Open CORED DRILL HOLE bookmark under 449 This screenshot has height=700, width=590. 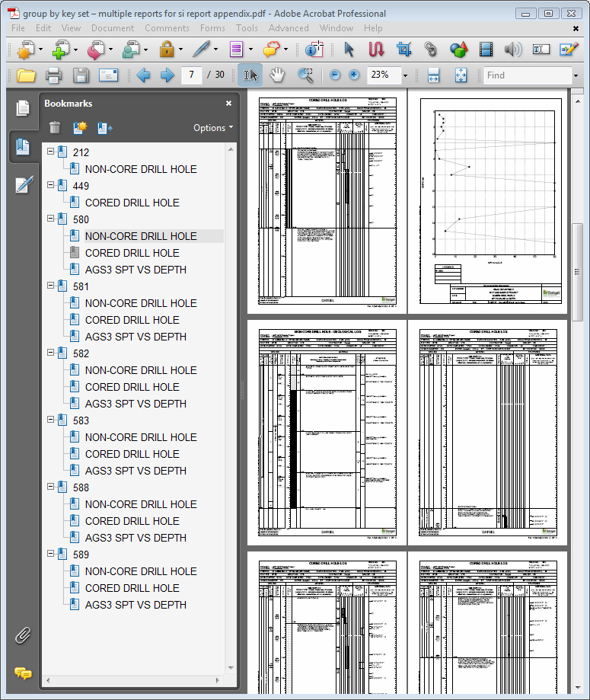132,203
